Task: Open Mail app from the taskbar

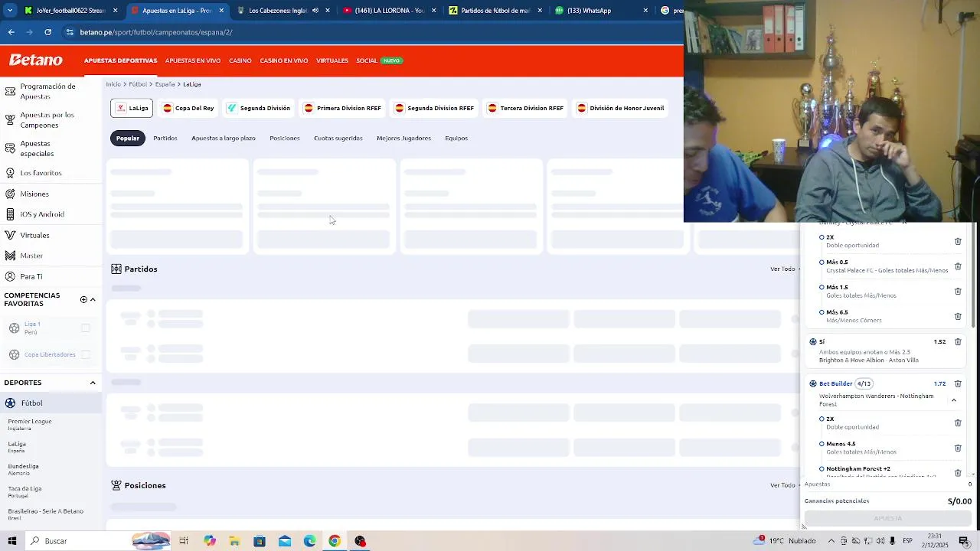Action: coord(285,541)
